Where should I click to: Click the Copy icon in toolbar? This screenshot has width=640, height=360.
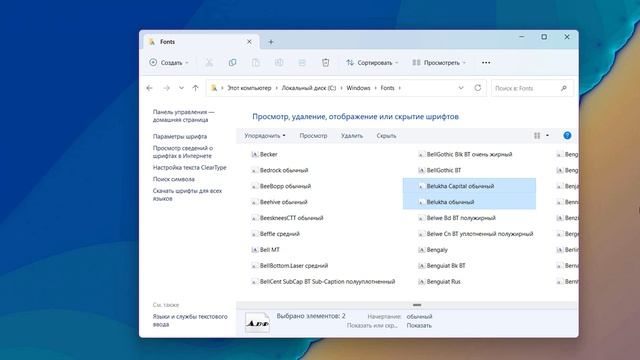click(x=232, y=63)
